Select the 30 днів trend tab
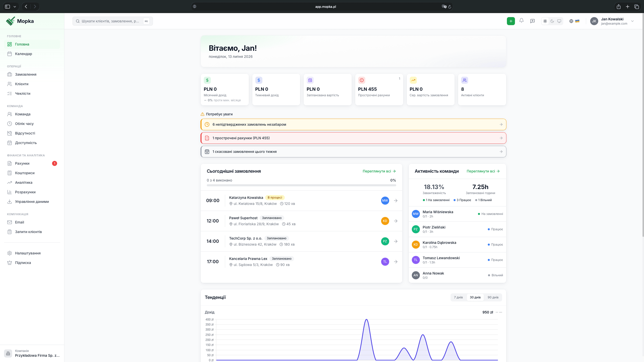This screenshot has width=644, height=362. (x=475, y=297)
